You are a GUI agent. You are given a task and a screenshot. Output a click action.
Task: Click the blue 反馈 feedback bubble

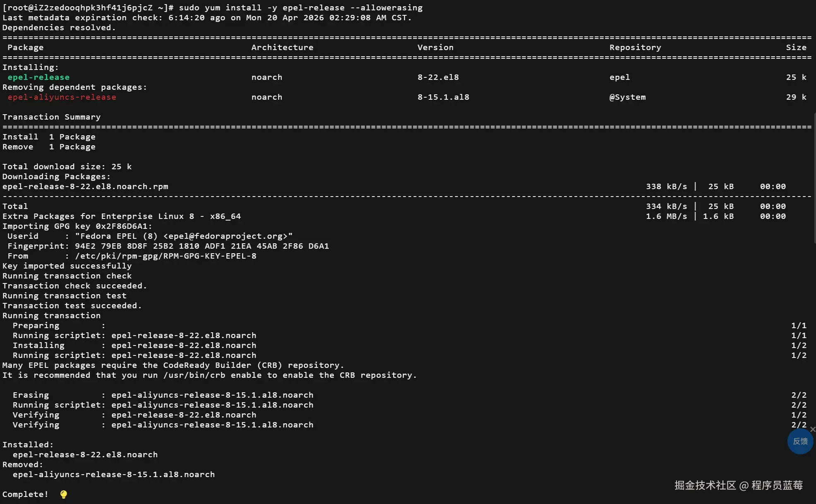click(x=800, y=442)
